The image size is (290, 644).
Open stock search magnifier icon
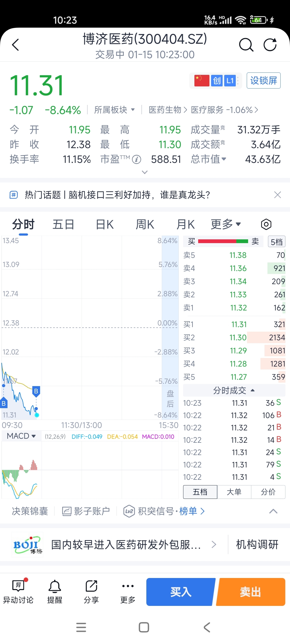pos(246,45)
